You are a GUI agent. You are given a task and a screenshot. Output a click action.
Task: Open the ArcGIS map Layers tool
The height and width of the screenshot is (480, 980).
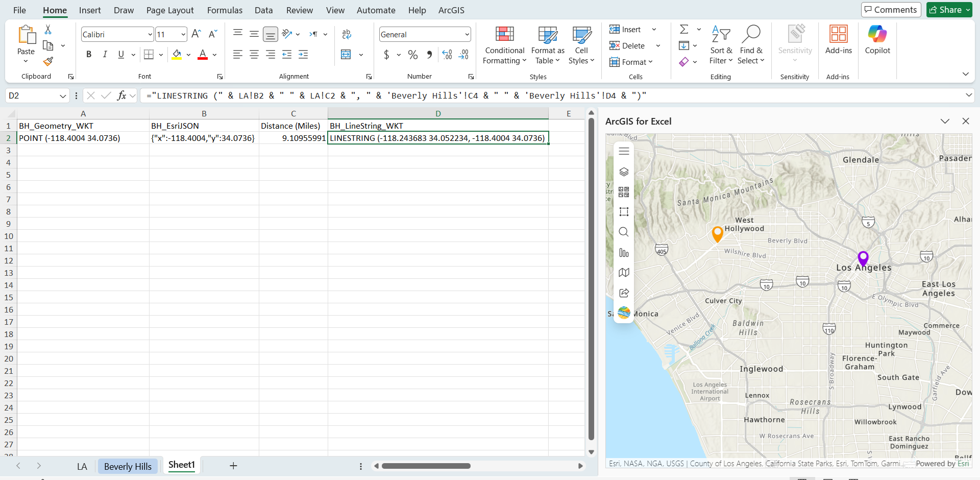pyautogui.click(x=624, y=172)
